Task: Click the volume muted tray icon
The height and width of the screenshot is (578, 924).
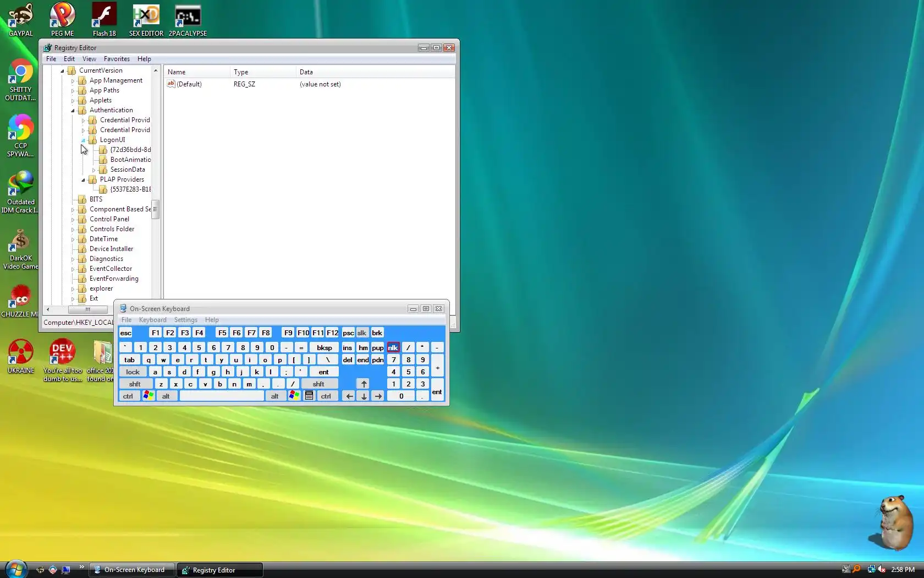Action: pyautogui.click(x=882, y=569)
